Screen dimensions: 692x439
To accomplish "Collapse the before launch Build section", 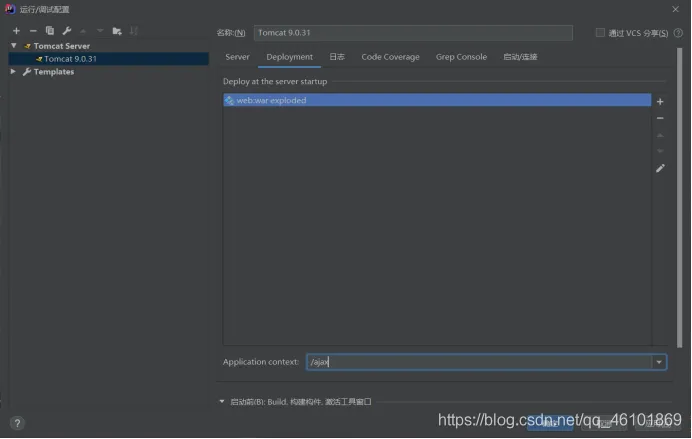I will tap(222, 401).
